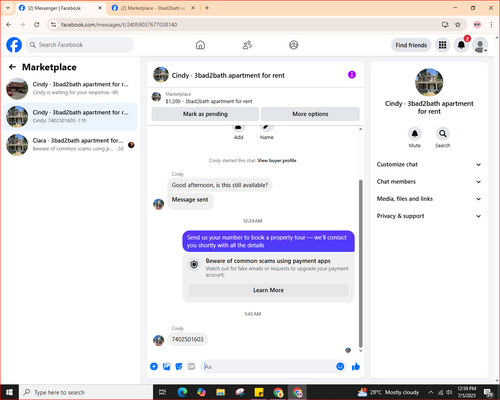Screen dimensions: 500x400
Task: Attach a photo using the image icon
Action: click(166, 367)
